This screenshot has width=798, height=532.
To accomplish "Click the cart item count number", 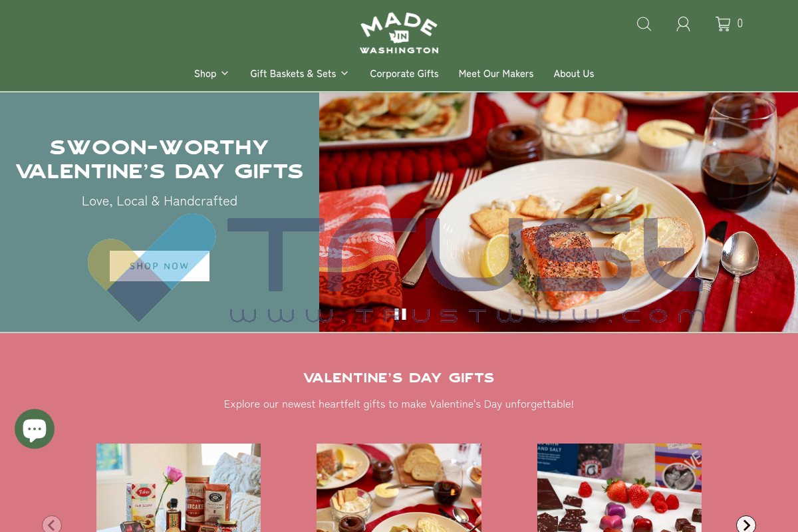I will (740, 24).
